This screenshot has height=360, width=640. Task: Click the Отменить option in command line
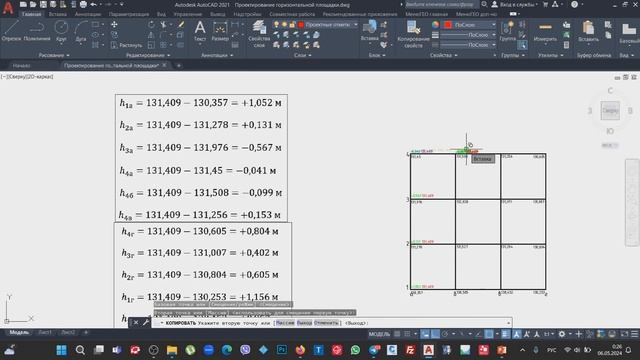[326, 323]
